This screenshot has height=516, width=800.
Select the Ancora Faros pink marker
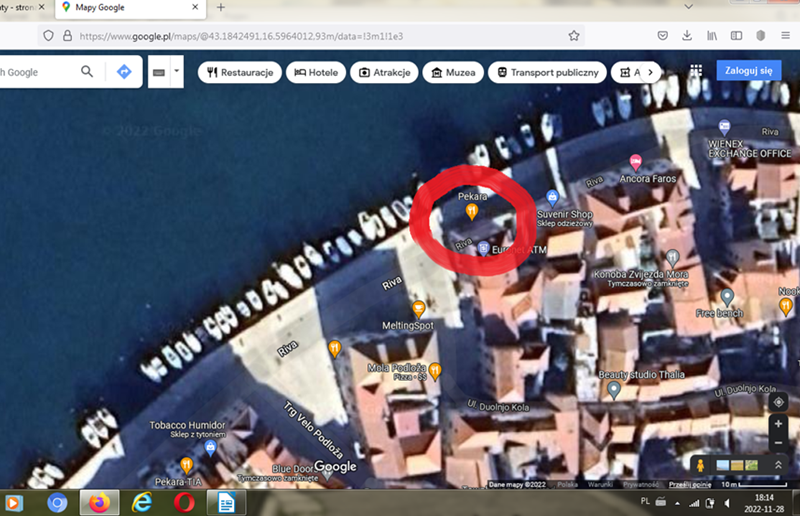(x=635, y=162)
